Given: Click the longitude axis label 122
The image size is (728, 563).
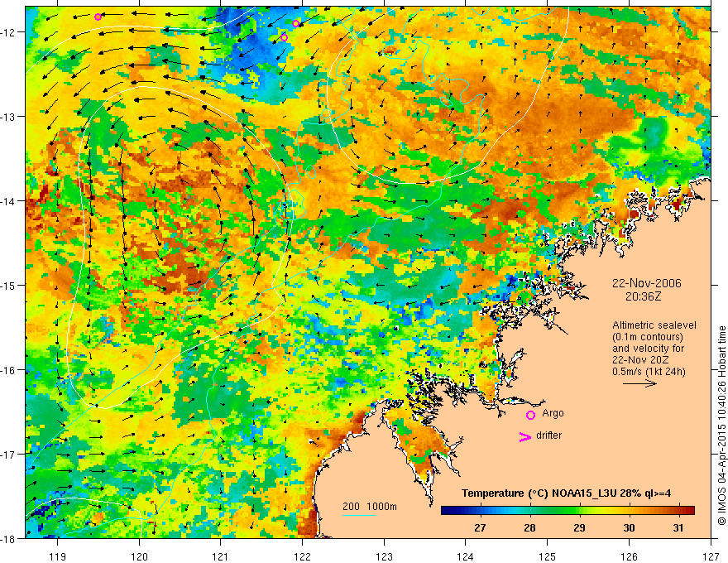Looking at the screenshot, I should pyautogui.click(x=302, y=556).
